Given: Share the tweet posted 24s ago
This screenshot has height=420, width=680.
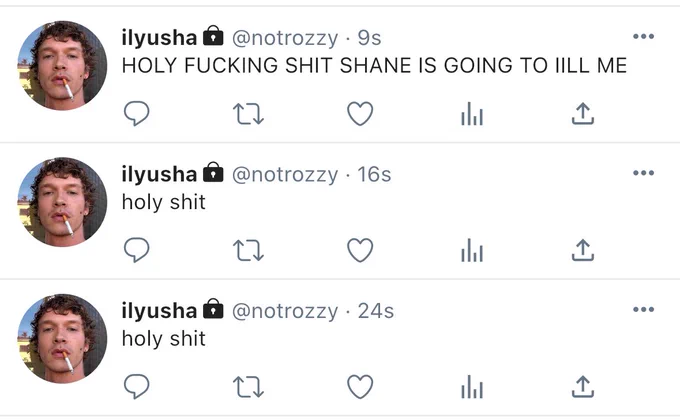Looking at the screenshot, I should pyautogui.click(x=583, y=387).
